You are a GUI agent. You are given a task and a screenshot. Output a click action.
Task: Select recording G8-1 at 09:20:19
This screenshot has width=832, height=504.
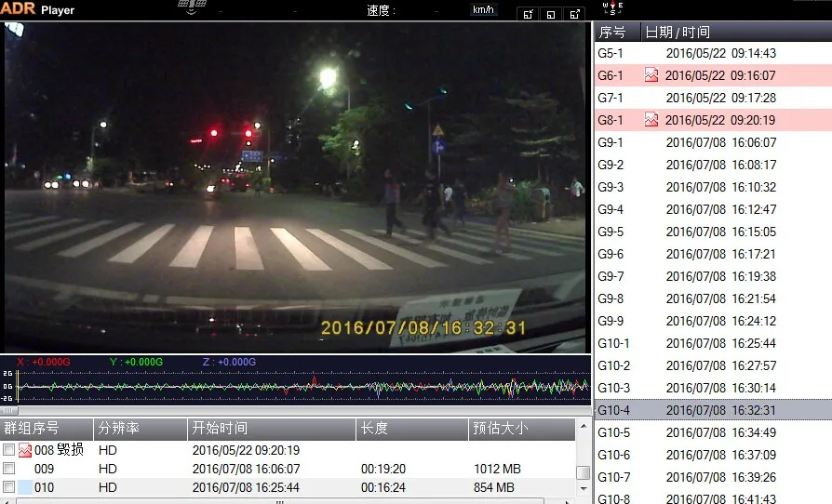tap(713, 120)
